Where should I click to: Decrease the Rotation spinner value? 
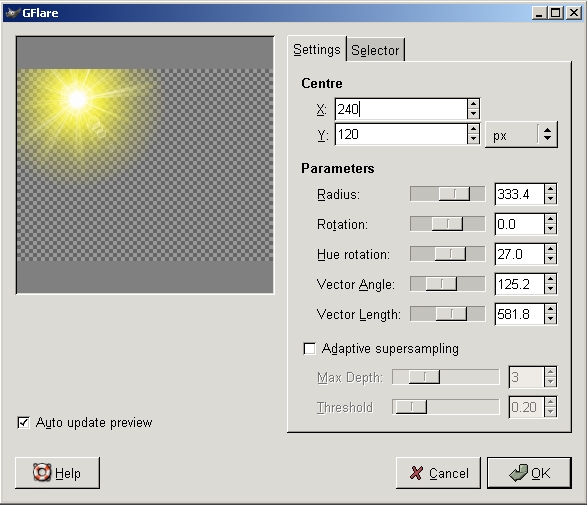pyautogui.click(x=550, y=229)
